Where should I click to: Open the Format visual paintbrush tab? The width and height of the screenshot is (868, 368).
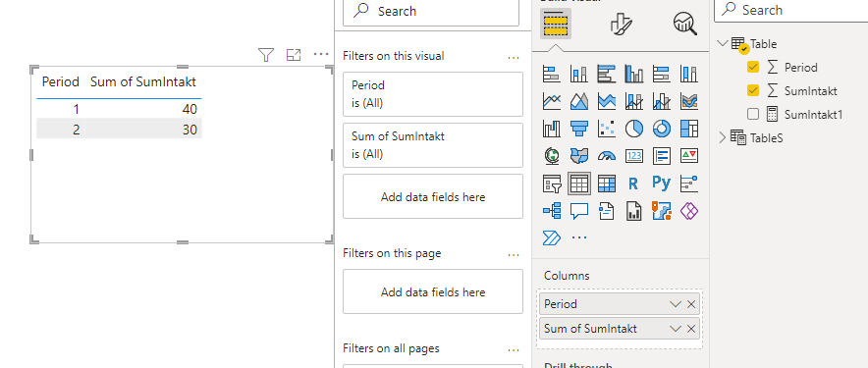coord(622,24)
